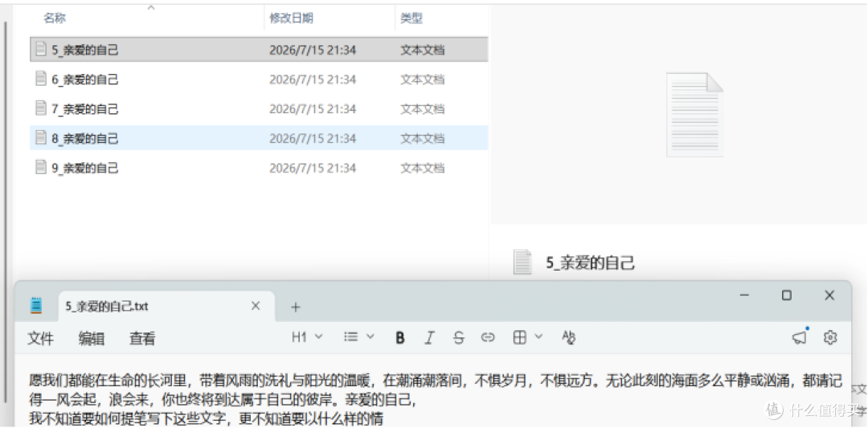Open the 文件 menu in Notepad

pyautogui.click(x=40, y=338)
